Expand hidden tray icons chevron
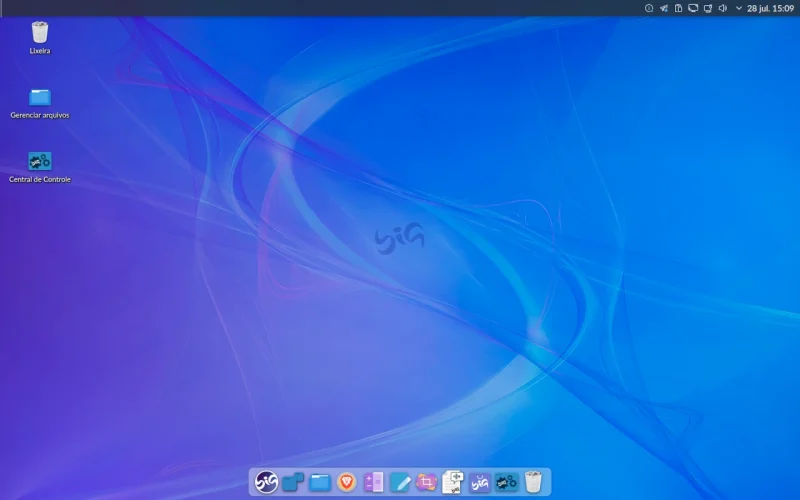Image resolution: width=800 pixels, height=500 pixels. [x=738, y=8]
